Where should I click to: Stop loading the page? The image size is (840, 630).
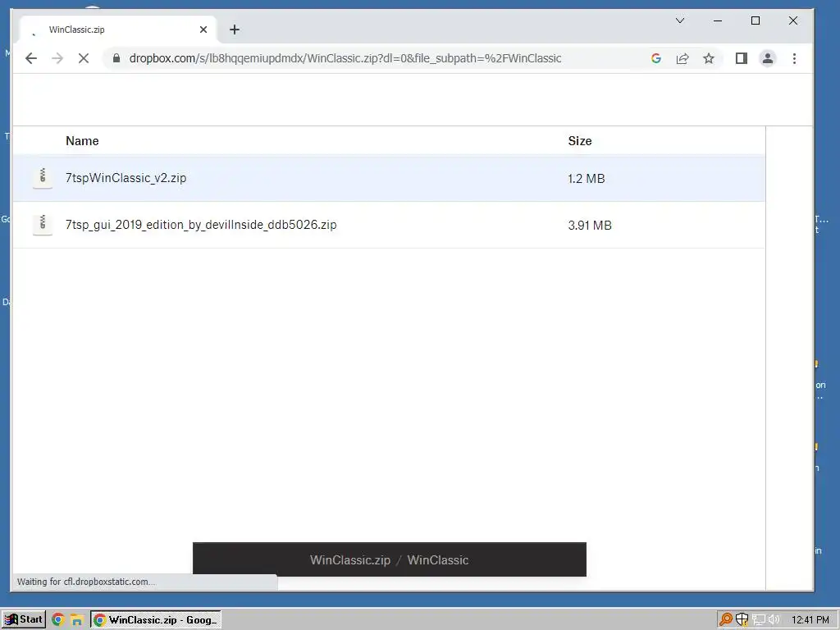point(84,58)
